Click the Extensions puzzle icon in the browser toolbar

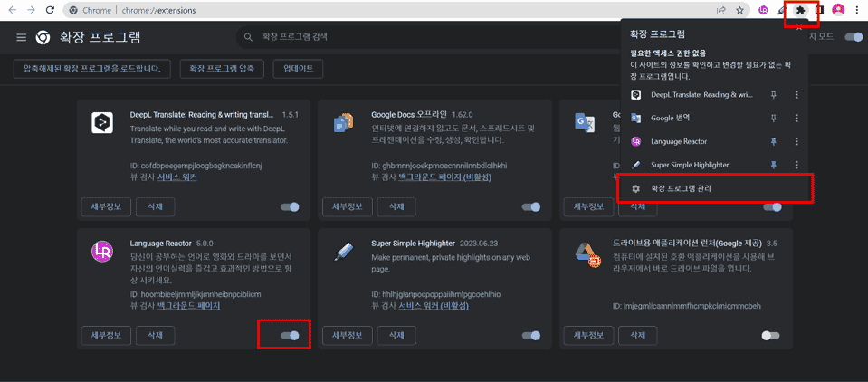point(800,10)
